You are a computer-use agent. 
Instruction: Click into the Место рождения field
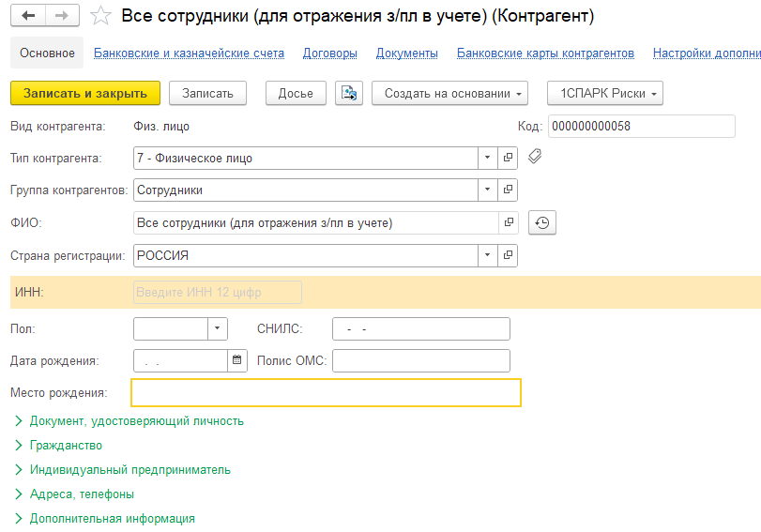click(x=326, y=392)
